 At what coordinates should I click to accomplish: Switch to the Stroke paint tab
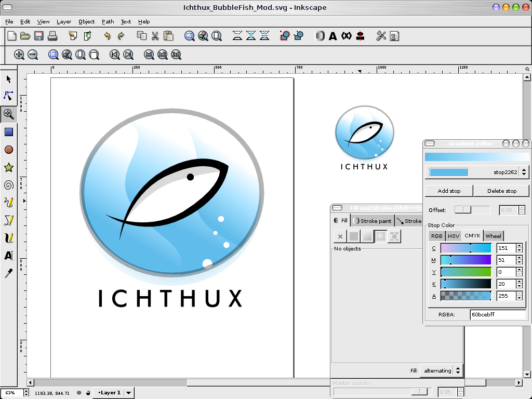pos(373,221)
